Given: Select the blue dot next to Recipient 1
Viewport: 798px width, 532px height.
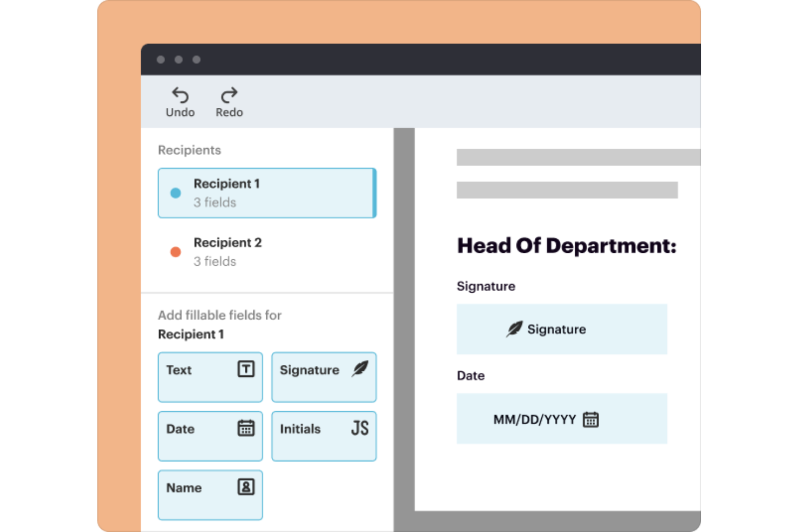Looking at the screenshot, I should point(175,192).
